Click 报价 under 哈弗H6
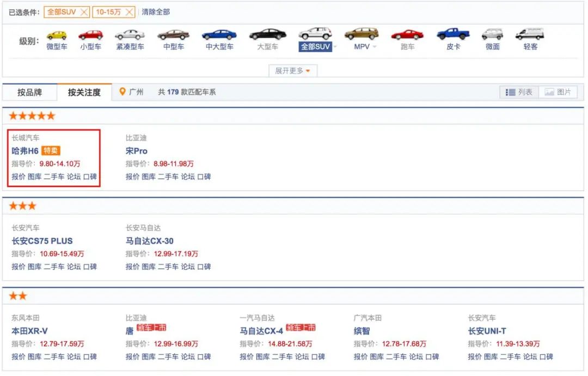Viewport: 588px width, 376px height. pos(19,177)
